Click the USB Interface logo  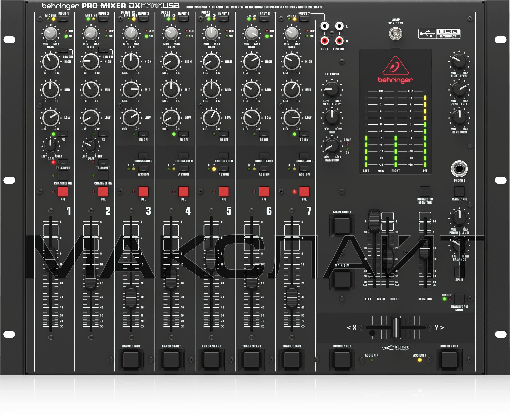coord(439,34)
